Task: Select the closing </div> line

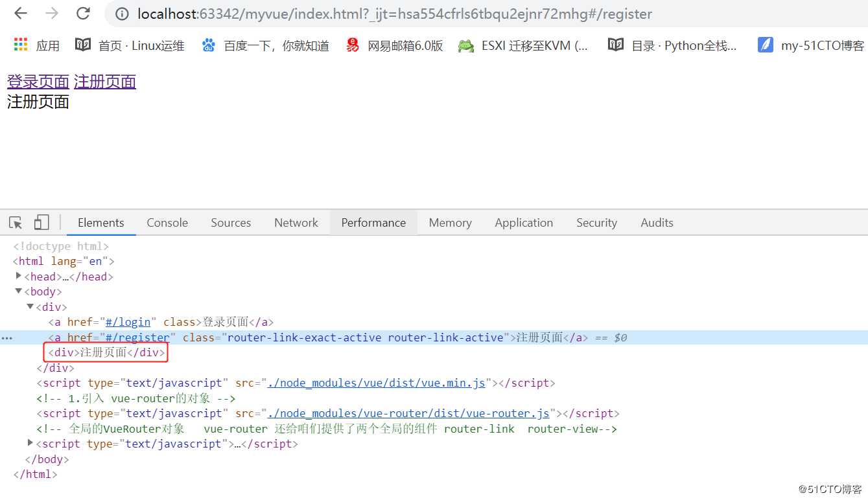Action: pos(55,368)
